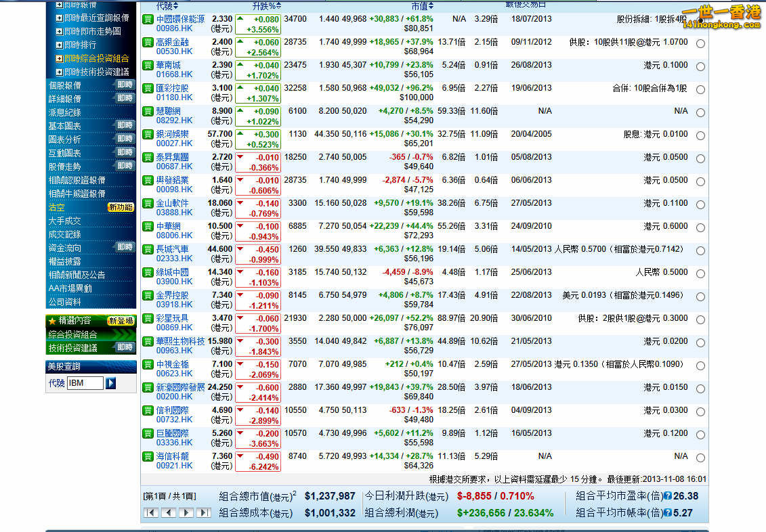Select radio button for 海信科龍 row
766x532 pixels.
700,458
